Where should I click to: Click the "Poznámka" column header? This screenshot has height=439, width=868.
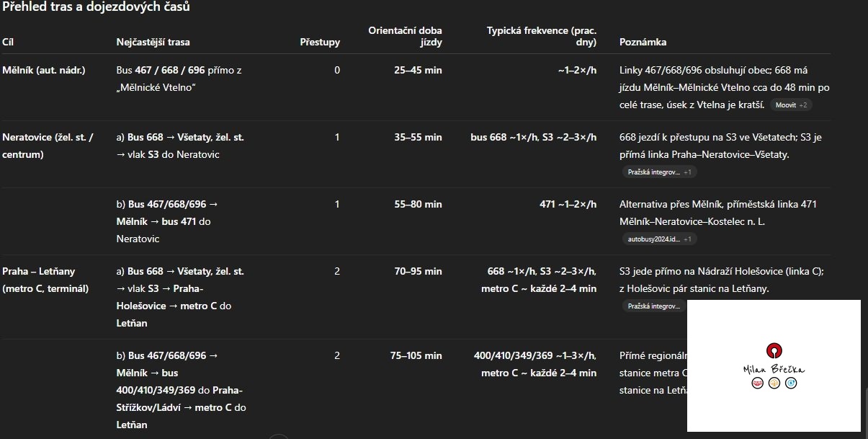[x=643, y=43]
